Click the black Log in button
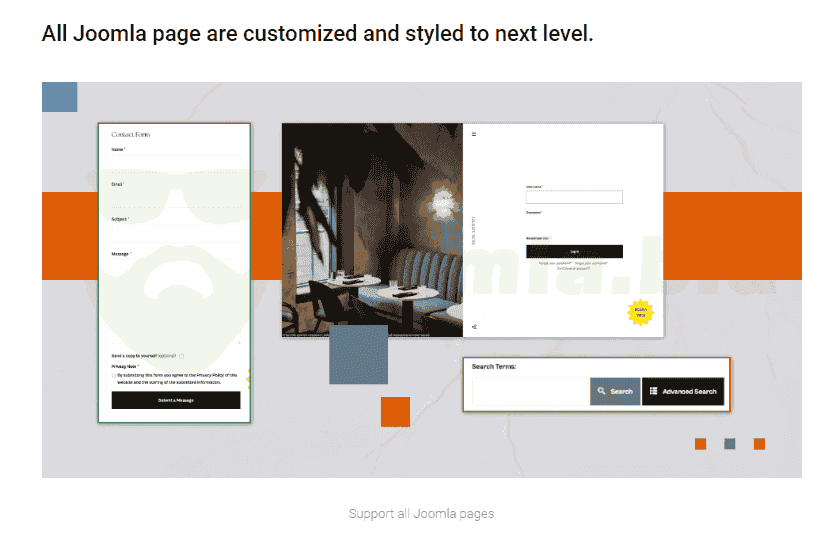 tap(574, 252)
